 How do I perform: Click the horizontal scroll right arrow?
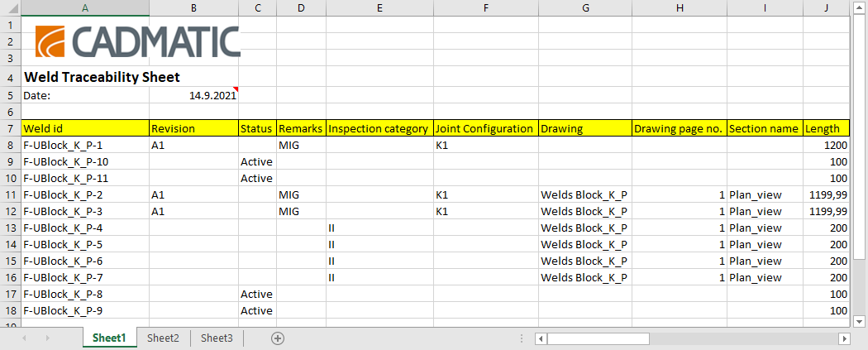pyautogui.click(x=843, y=338)
